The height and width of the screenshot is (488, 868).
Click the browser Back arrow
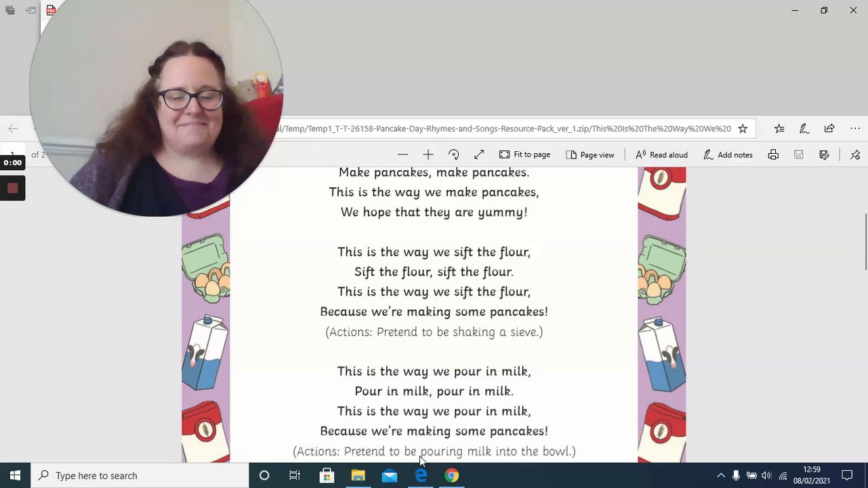(13, 128)
